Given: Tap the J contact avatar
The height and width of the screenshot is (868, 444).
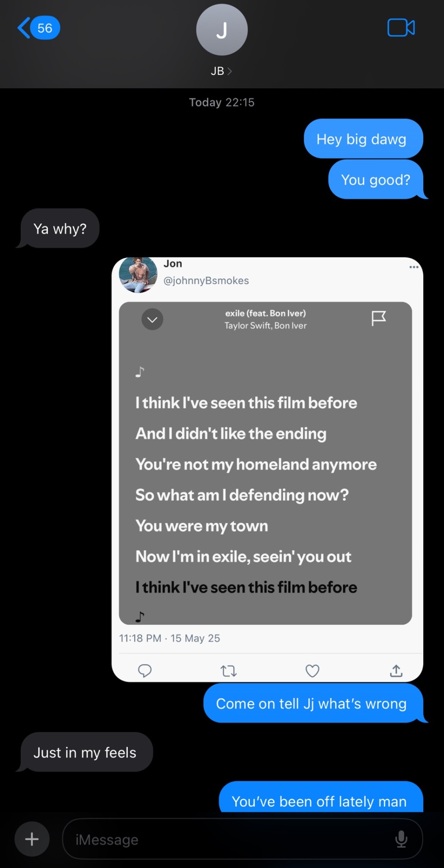Looking at the screenshot, I should tap(222, 30).
